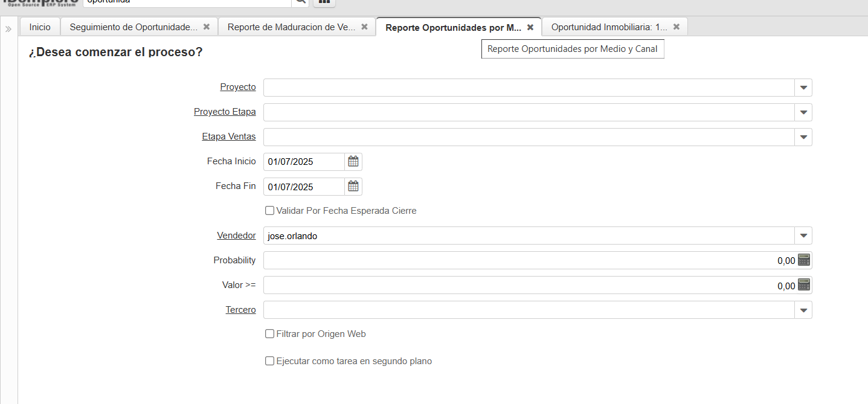868x404 pixels.
Task: Click into the Fecha Inicio date field
Action: point(304,162)
